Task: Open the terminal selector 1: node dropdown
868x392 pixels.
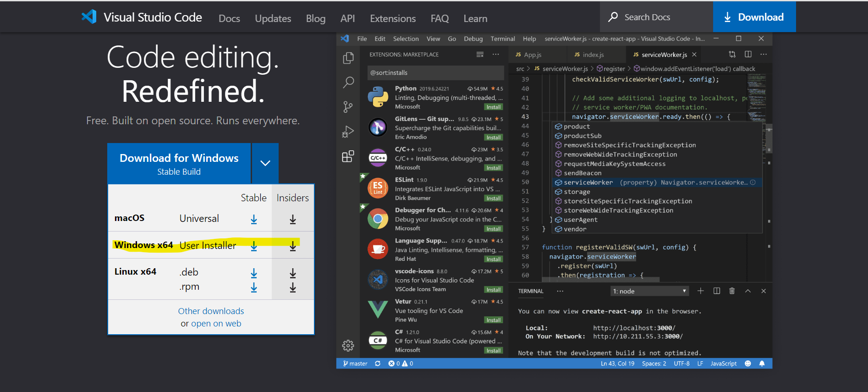Action: 649,291
